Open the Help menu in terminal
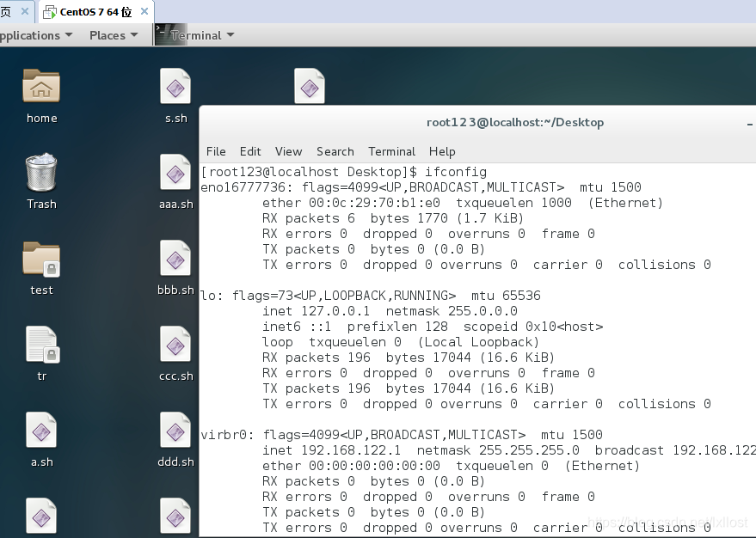This screenshot has height=538, width=756. point(442,151)
